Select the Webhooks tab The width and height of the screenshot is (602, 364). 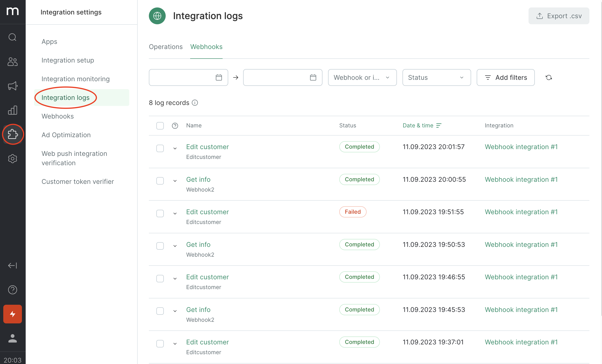click(x=206, y=47)
